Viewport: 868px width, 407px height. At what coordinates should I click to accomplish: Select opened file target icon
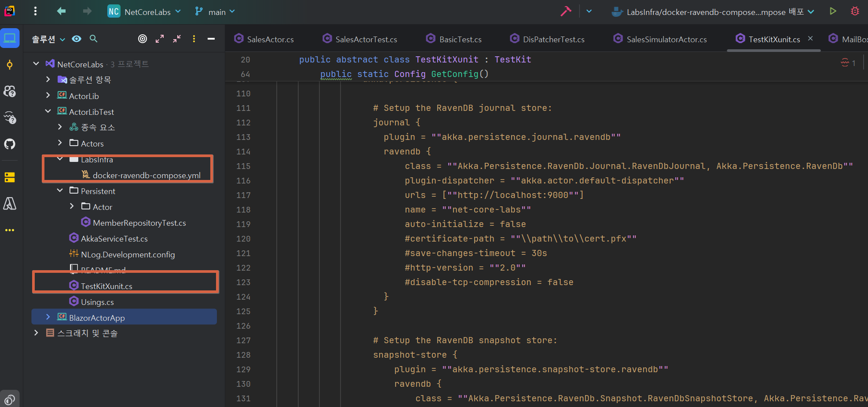[143, 39]
